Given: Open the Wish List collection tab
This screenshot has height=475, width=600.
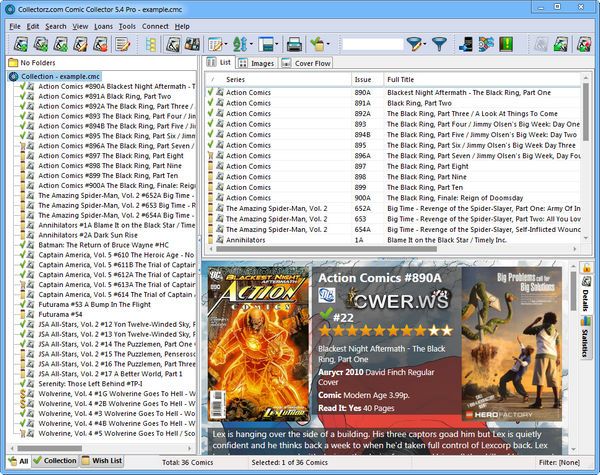Looking at the screenshot, I should 100,461.
